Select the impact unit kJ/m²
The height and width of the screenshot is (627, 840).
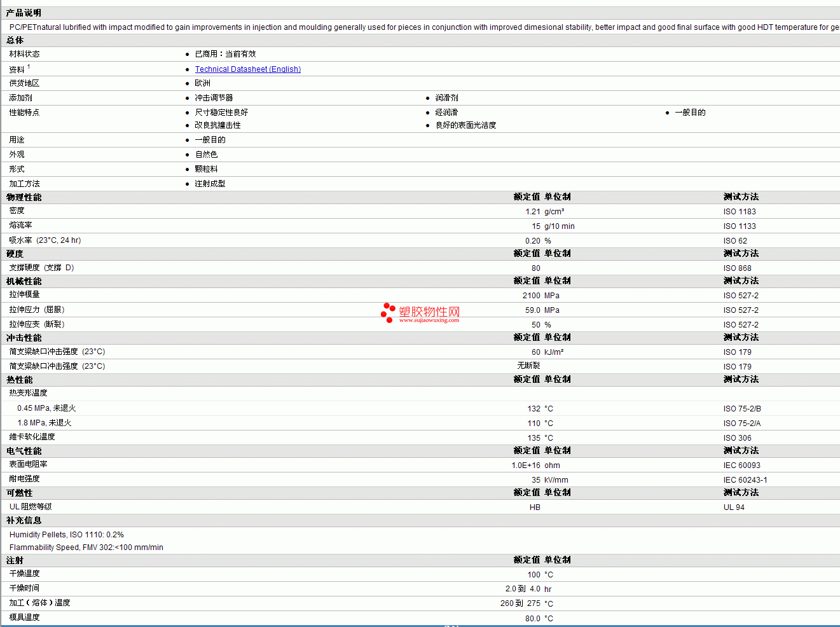[554, 352]
